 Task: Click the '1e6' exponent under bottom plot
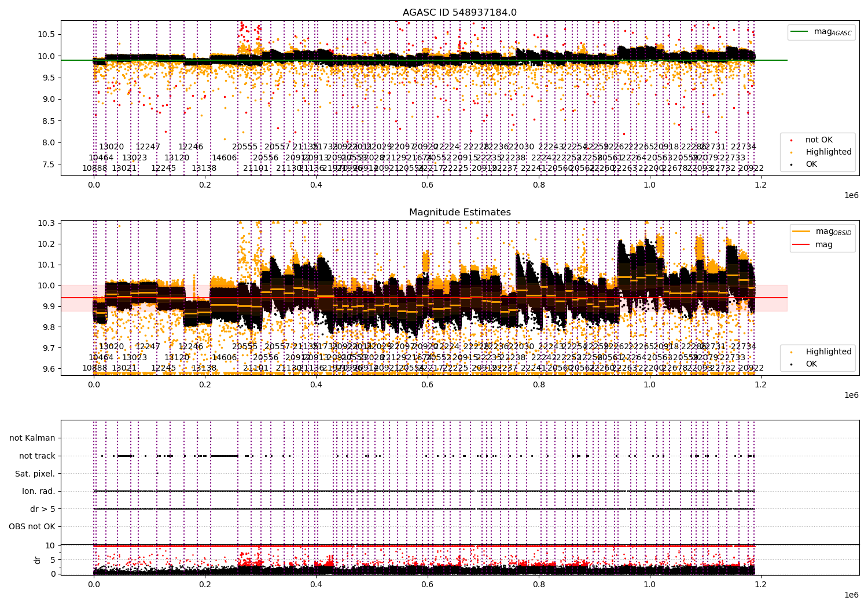pos(851,595)
